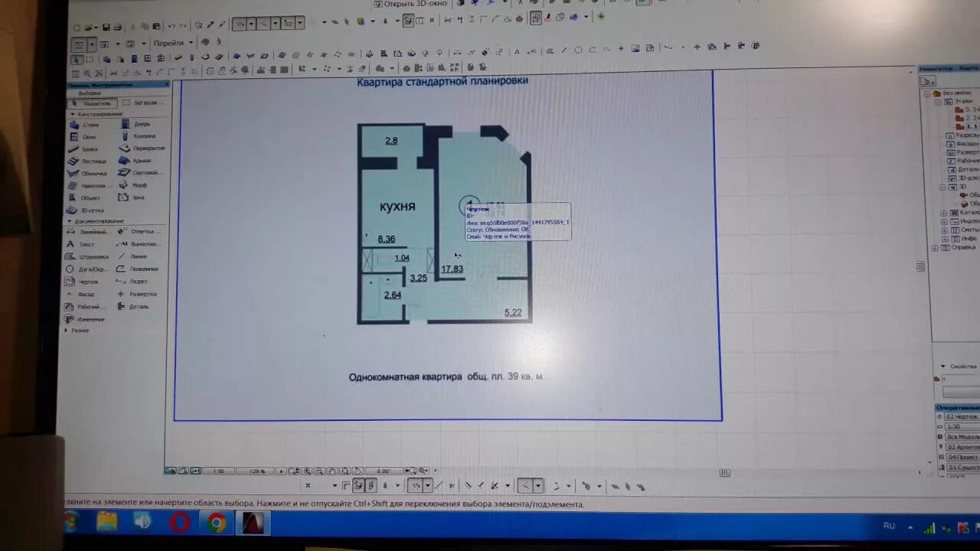Collapse the Документирование tool group
Image resolution: width=980 pixels, height=551 pixels.
[x=68, y=221]
